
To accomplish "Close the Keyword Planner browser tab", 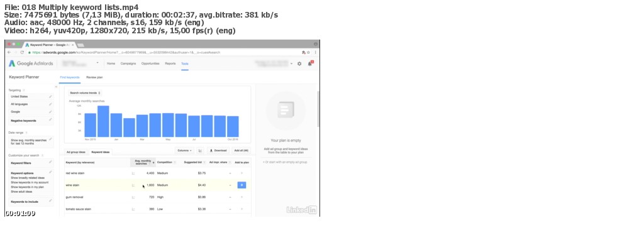I will pyautogui.click(x=73, y=45).
